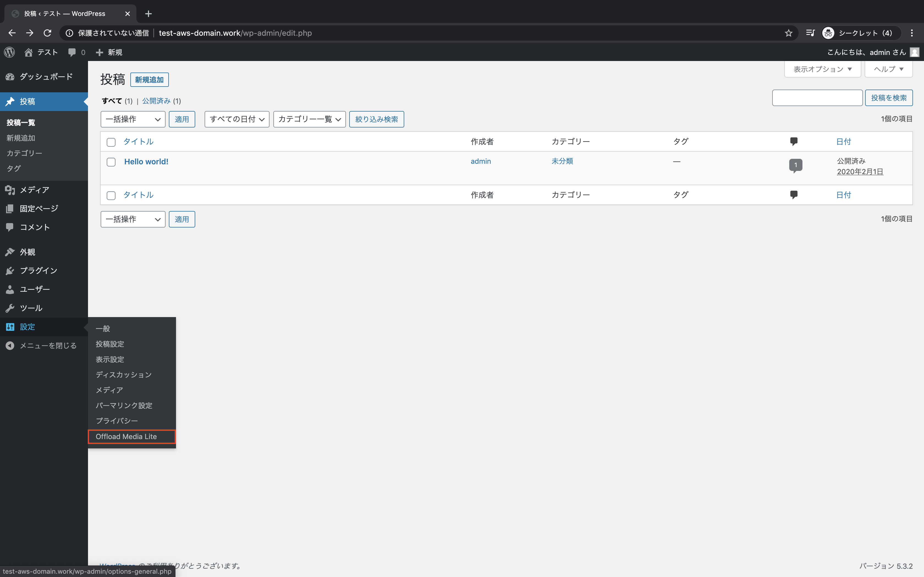Viewport: 924px width, 577px height.
Task: Open the すべての日付 date filter dropdown
Action: coord(237,120)
